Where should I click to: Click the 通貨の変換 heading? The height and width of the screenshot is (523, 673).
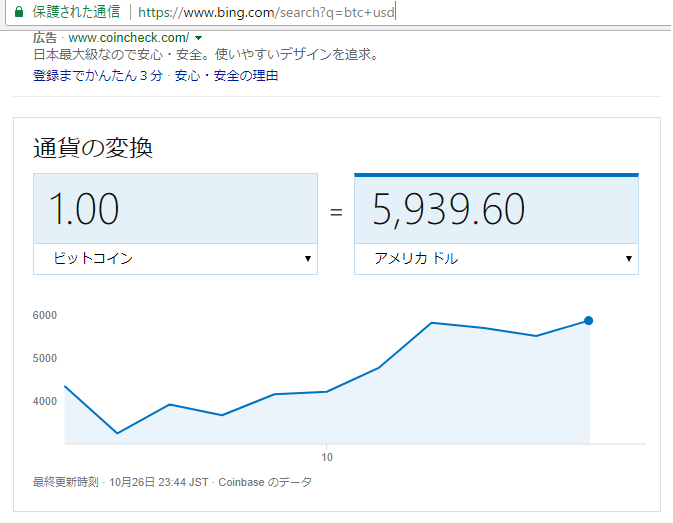click(x=93, y=148)
